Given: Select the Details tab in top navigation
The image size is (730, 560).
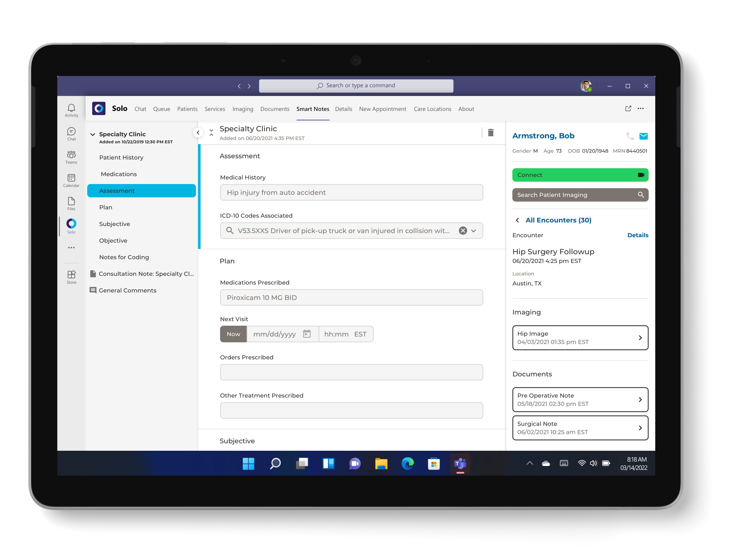Looking at the screenshot, I should pyautogui.click(x=343, y=109).
